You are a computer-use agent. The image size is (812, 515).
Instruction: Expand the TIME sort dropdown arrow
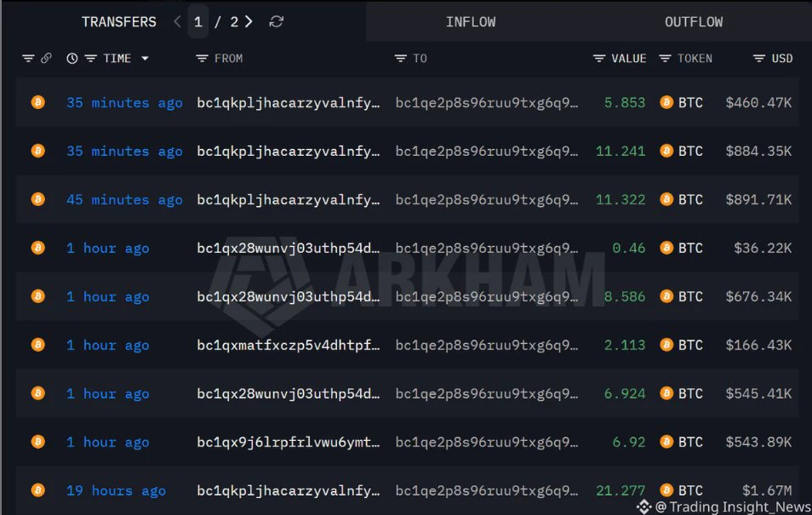(145, 59)
